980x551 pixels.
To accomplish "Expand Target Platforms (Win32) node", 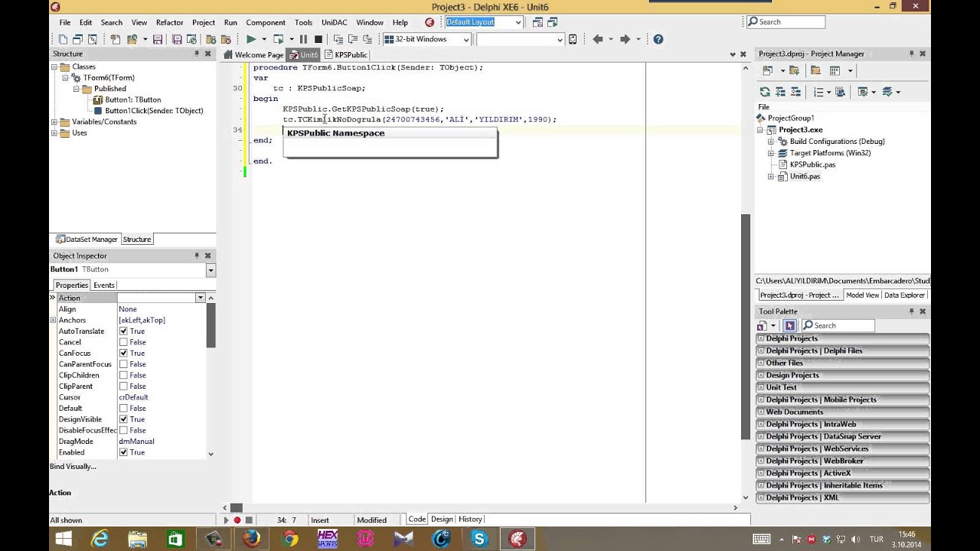I will click(771, 153).
